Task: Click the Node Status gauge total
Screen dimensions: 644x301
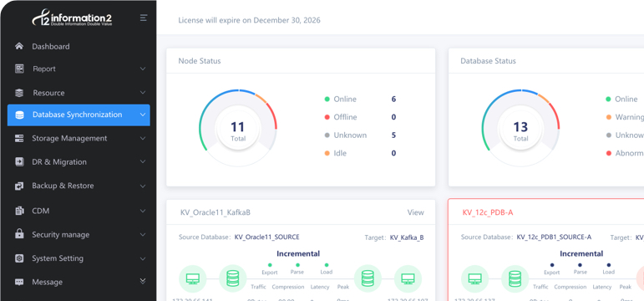Action: [238, 131]
